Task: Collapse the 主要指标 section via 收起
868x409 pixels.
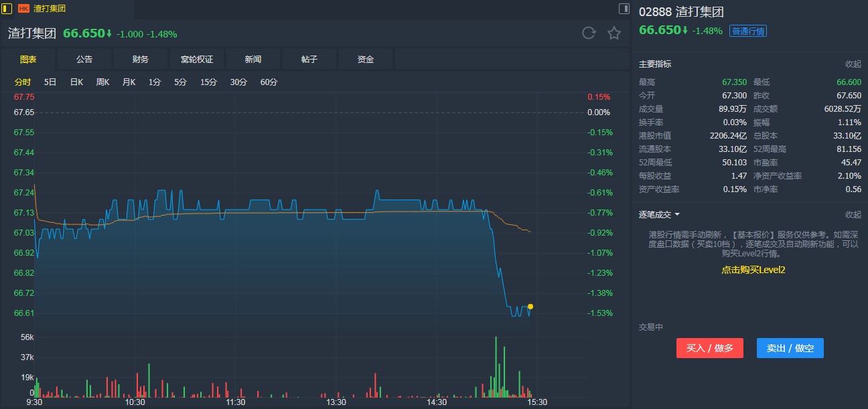Action: click(x=853, y=64)
